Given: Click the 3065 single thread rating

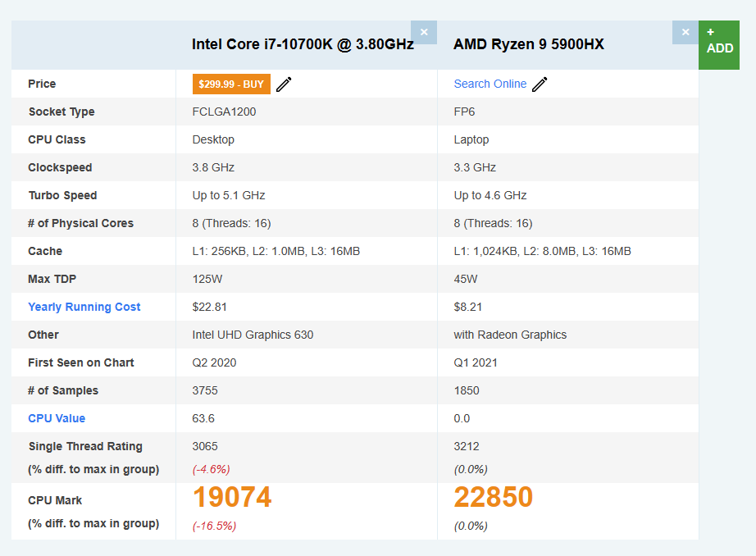Looking at the screenshot, I should 205,447.
